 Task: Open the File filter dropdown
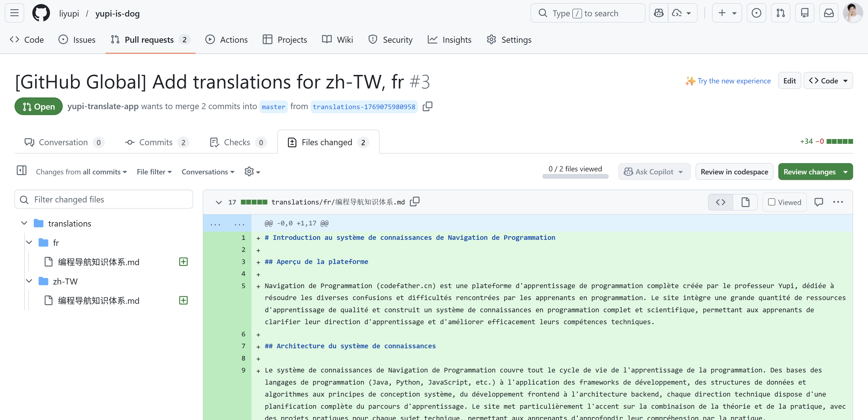pyautogui.click(x=154, y=172)
